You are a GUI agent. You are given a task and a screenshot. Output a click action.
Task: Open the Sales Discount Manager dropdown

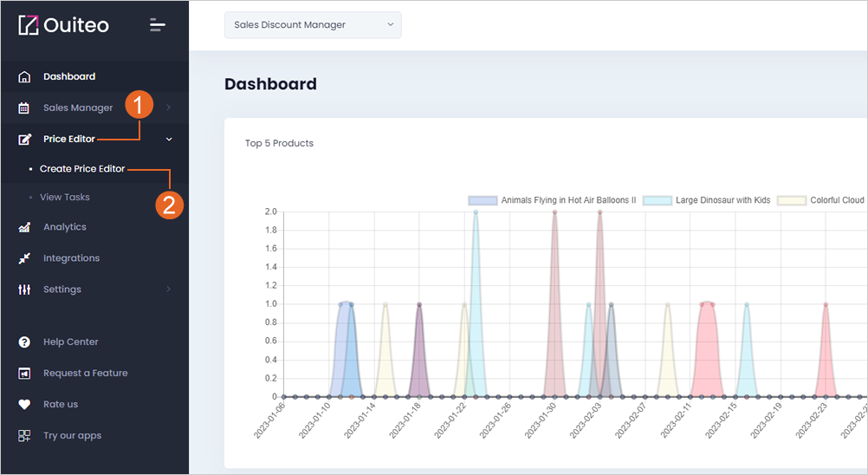pyautogui.click(x=313, y=25)
